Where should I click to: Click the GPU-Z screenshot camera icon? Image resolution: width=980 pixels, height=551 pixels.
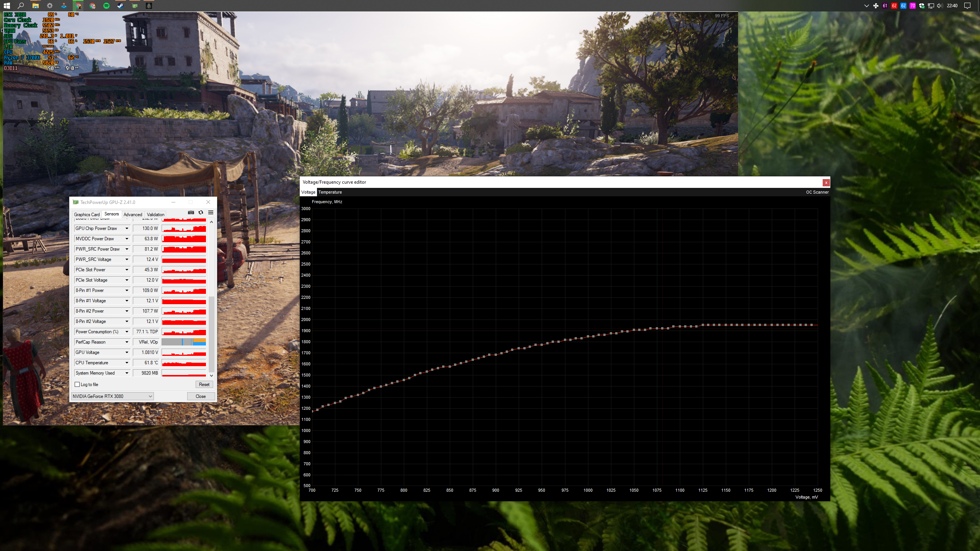(x=191, y=212)
